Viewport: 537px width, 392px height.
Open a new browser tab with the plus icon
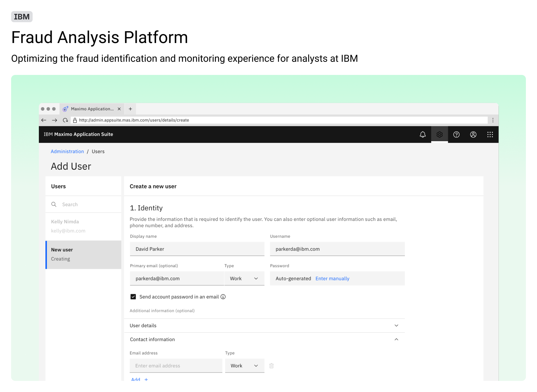(130, 109)
